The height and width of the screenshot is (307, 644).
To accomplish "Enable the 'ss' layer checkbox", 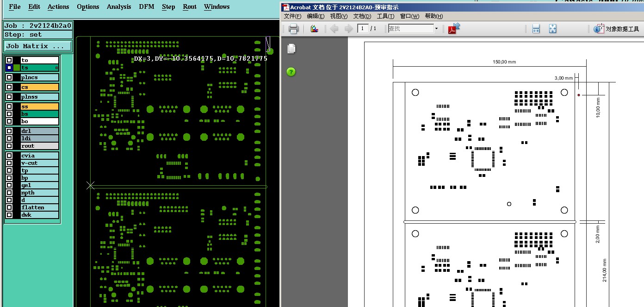I will click(9, 107).
